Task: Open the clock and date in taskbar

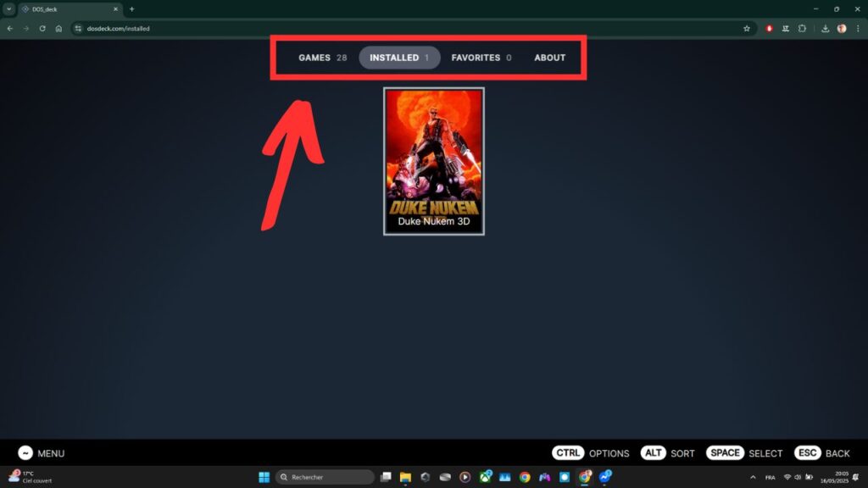Action: click(x=834, y=477)
